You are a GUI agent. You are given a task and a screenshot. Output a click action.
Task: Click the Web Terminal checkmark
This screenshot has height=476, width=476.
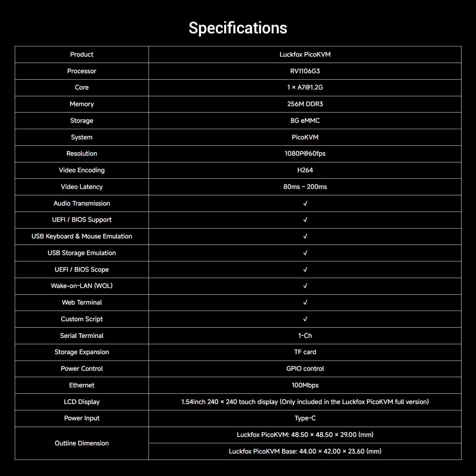click(305, 302)
